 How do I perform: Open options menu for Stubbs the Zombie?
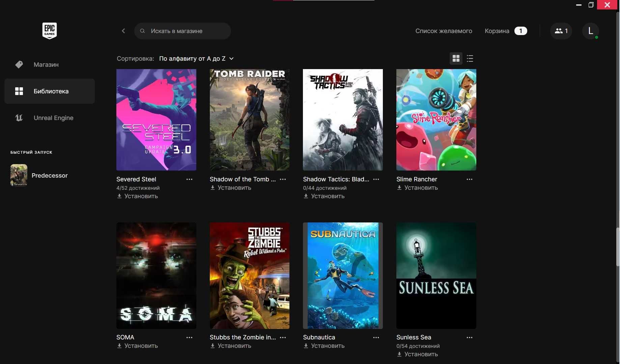[283, 337]
